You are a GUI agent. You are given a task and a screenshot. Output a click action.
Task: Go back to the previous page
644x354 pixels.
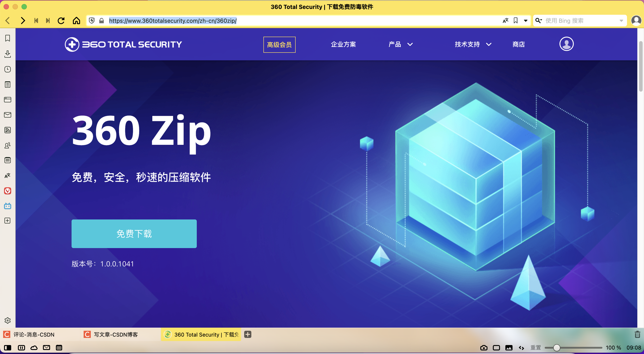(x=8, y=21)
